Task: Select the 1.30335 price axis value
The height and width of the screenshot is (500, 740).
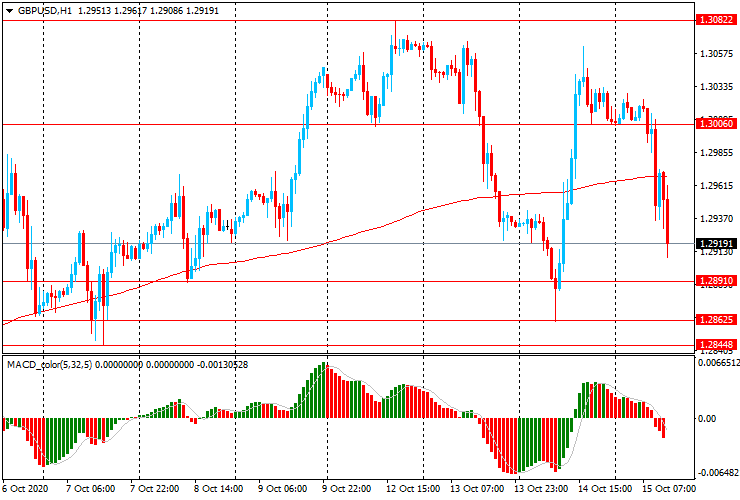Action: tap(717, 87)
